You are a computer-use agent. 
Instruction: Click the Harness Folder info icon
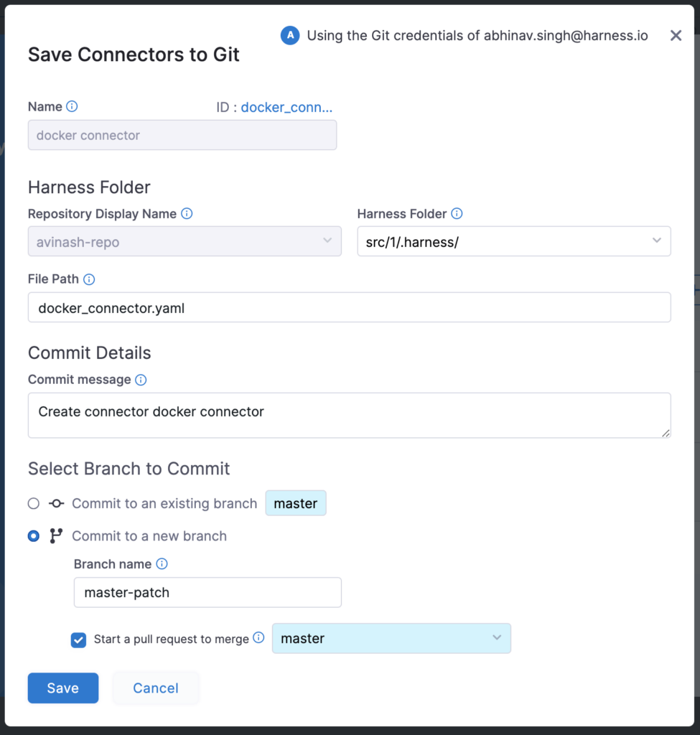[x=457, y=214]
